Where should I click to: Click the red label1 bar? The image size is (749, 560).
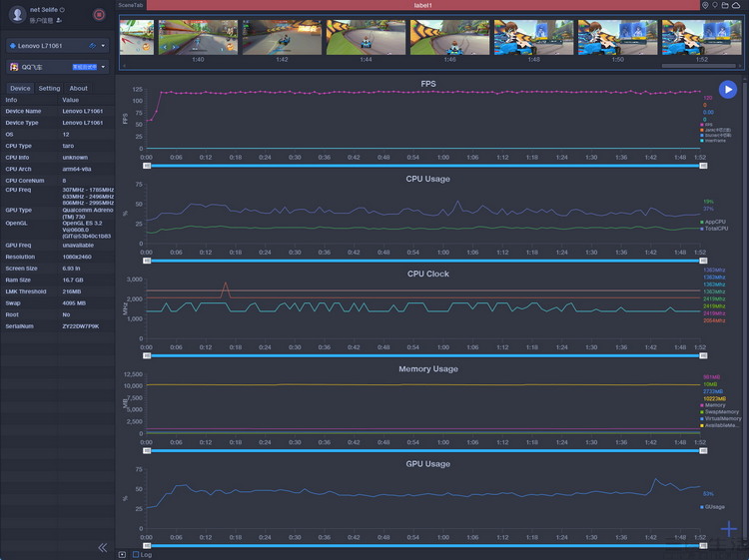click(x=422, y=5)
